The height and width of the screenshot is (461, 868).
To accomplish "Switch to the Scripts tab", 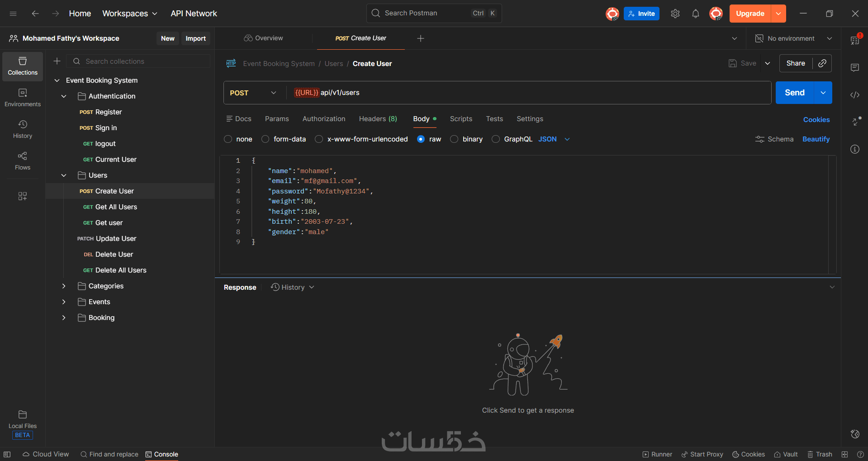I will point(461,119).
